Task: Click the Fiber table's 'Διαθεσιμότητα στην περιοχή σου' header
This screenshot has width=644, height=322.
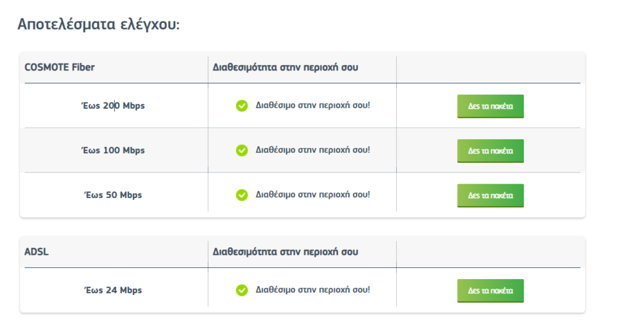Action: coord(285,67)
